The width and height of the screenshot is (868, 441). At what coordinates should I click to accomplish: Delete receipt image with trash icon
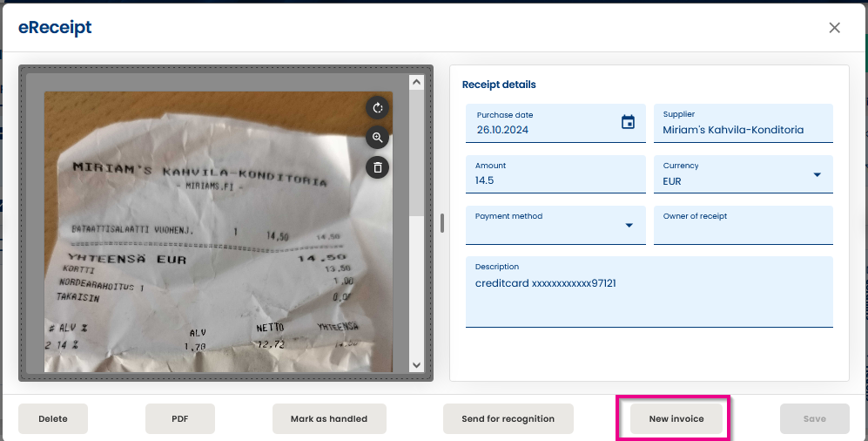[378, 167]
